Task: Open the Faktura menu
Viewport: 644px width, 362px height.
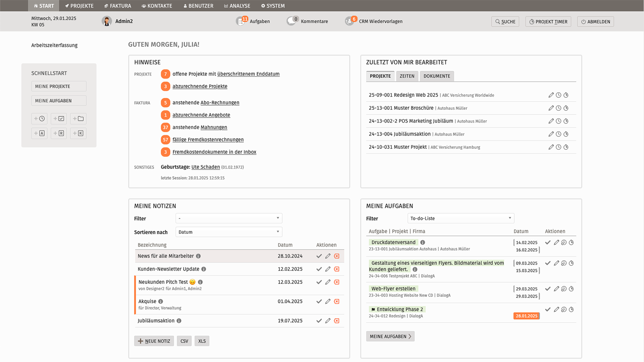Action: pyautogui.click(x=118, y=6)
